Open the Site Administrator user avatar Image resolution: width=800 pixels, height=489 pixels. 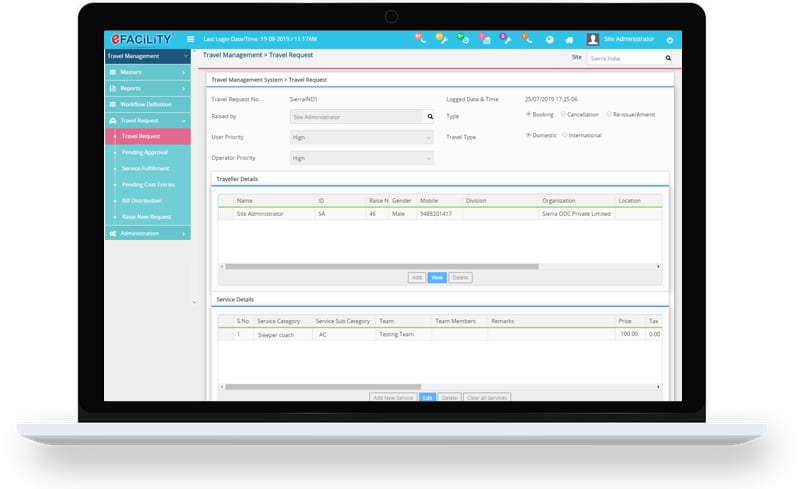pos(593,39)
